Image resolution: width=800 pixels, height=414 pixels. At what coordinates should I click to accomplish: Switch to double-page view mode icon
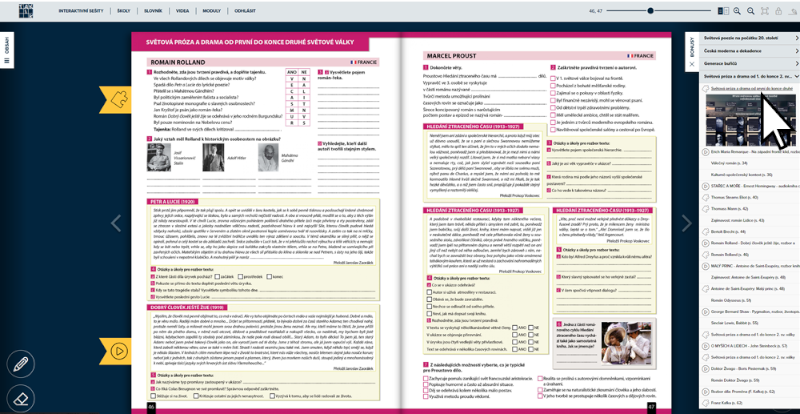pos(723,11)
